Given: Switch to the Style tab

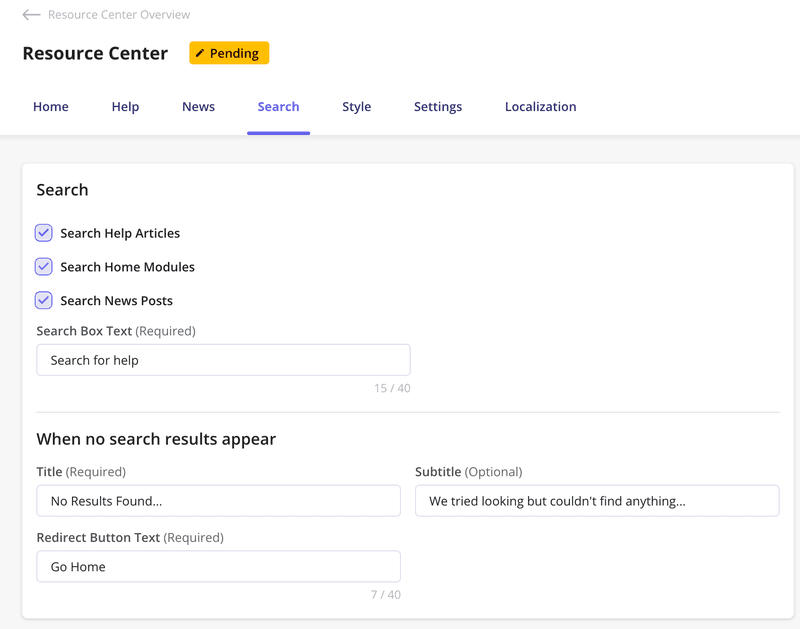Looking at the screenshot, I should tap(356, 106).
